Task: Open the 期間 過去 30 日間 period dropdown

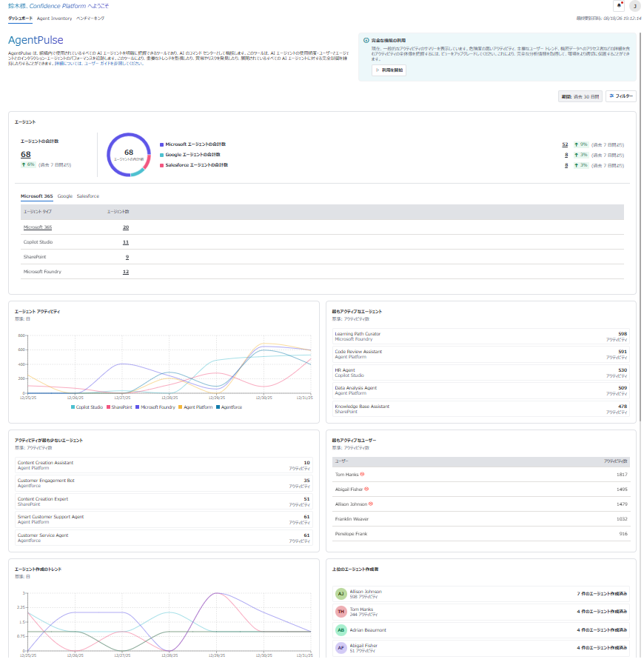Action: point(580,97)
